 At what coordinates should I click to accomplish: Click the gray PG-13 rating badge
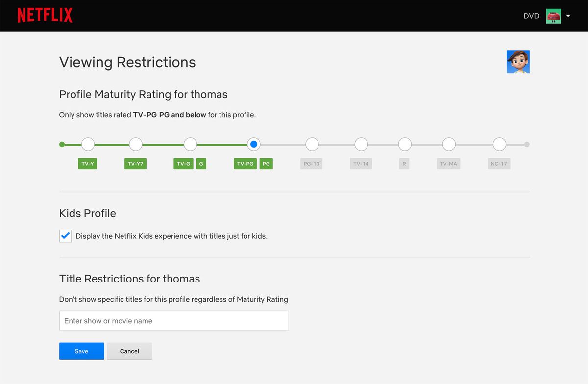(311, 164)
